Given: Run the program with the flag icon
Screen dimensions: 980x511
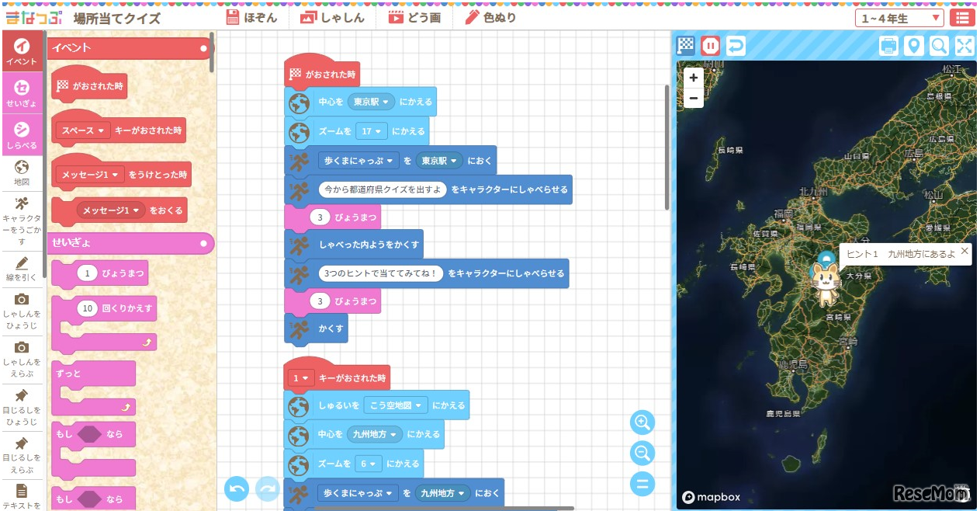Looking at the screenshot, I should click(686, 46).
